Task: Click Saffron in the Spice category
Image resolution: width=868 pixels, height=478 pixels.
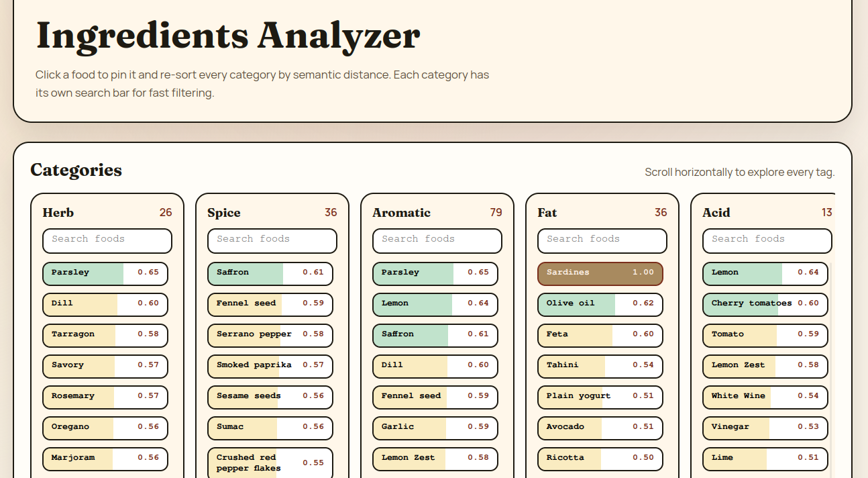Action: [x=270, y=273]
